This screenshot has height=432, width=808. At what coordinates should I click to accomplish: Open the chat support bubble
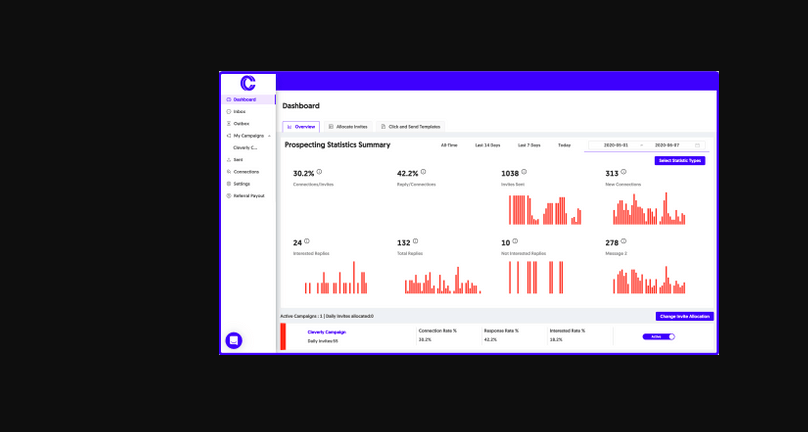(234, 340)
